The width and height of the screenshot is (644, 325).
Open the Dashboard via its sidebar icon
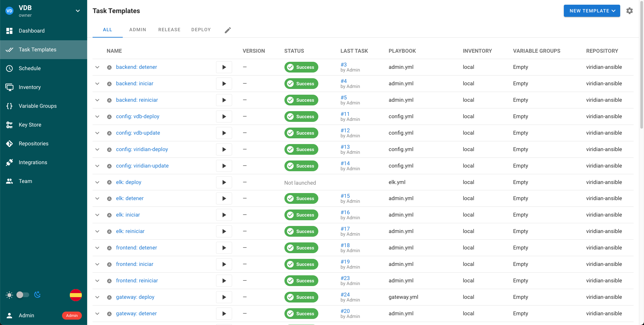click(x=9, y=31)
